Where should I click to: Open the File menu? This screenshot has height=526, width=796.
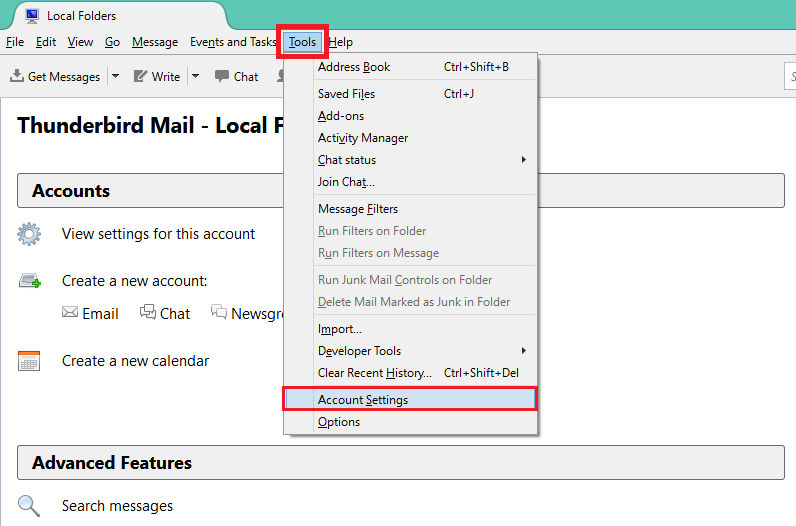15,42
